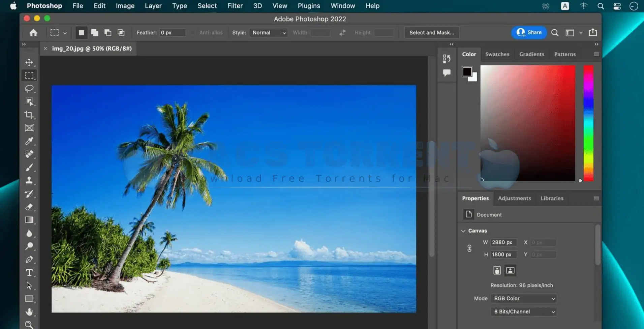Screen dimensions: 644x329
Task: Open the Comments panel icon
Action: point(447,73)
